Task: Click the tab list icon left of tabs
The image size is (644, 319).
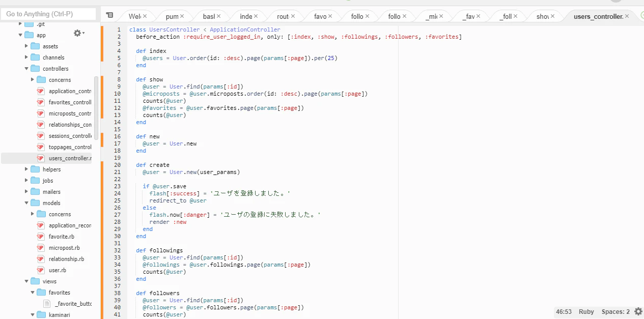Action: [x=109, y=16]
